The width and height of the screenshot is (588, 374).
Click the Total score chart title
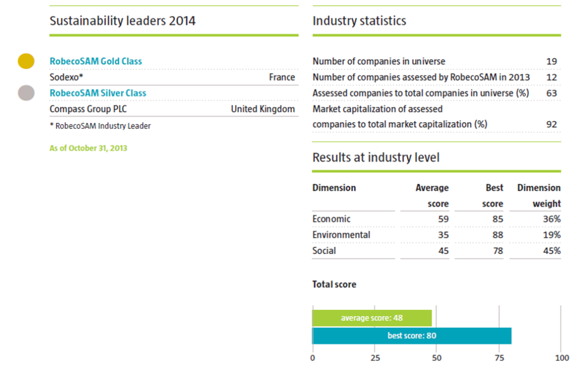coord(334,284)
